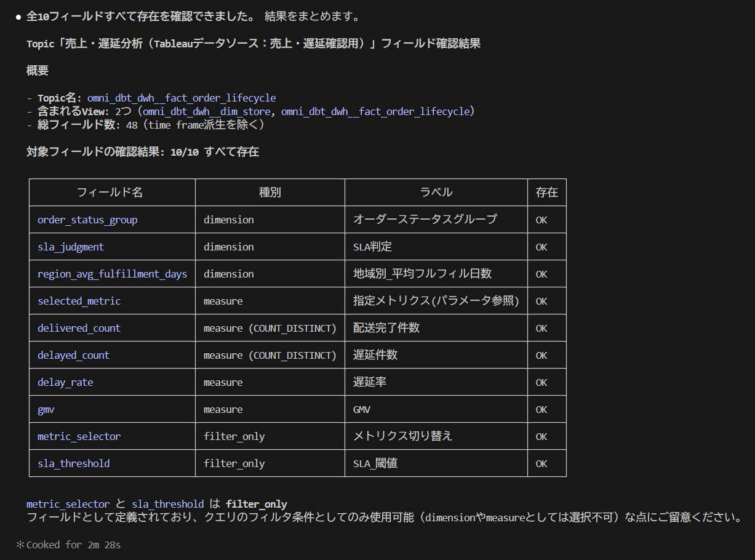Click measure (COUNT_DISTINCT) in delayed_count row
Viewport: 755px width, 560px height.
[270, 355]
